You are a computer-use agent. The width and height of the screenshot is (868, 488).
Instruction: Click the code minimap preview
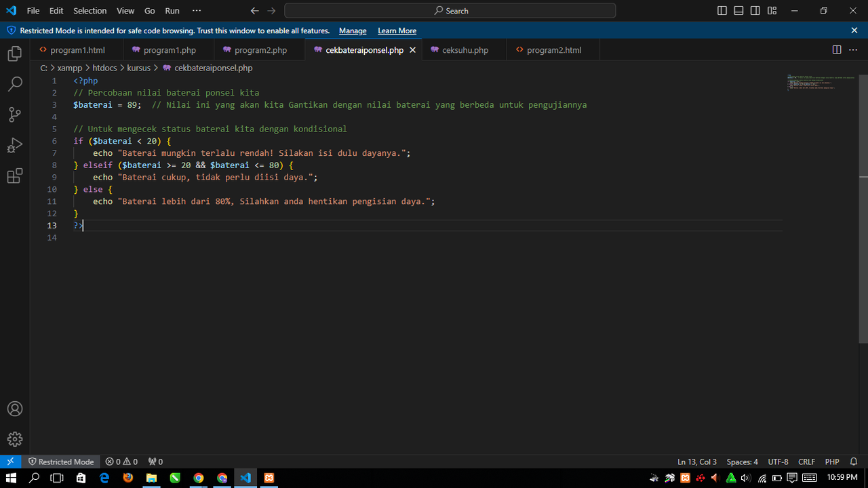[821, 82]
